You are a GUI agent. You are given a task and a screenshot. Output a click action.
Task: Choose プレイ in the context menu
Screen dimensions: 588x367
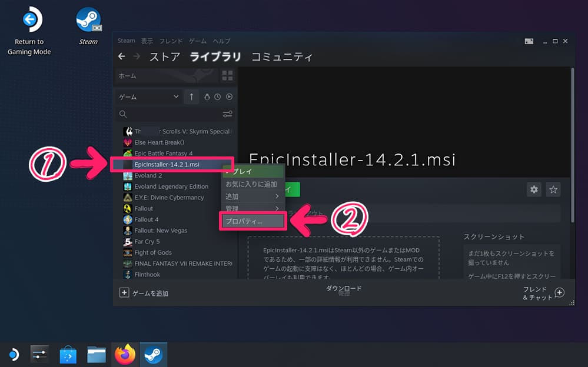pos(254,172)
